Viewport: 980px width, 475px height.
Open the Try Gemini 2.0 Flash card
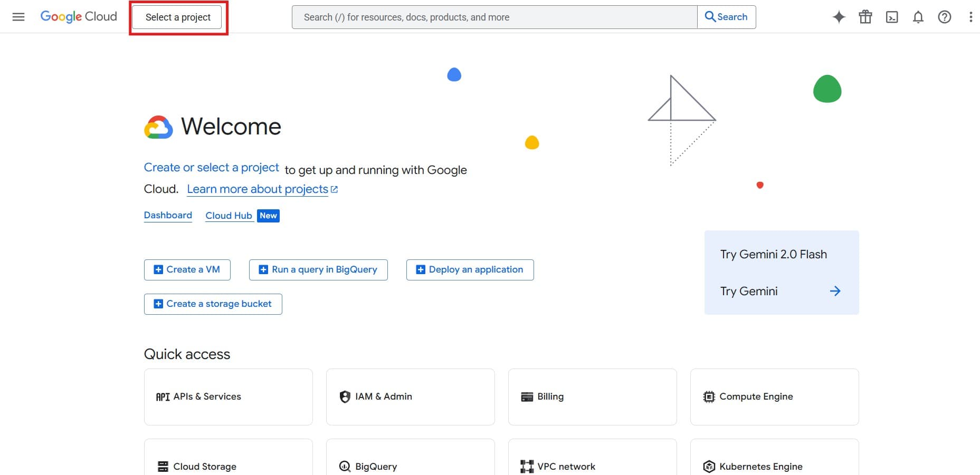pyautogui.click(x=782, y=273)
